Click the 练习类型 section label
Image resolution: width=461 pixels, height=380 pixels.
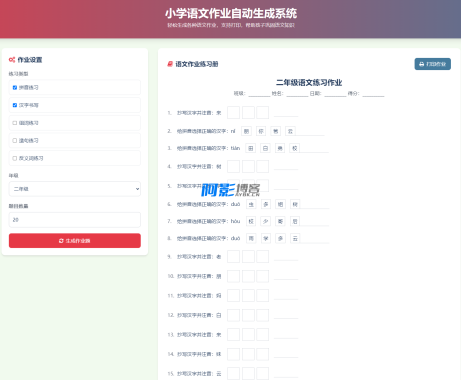pyautogui.click(x=18, y=74)
